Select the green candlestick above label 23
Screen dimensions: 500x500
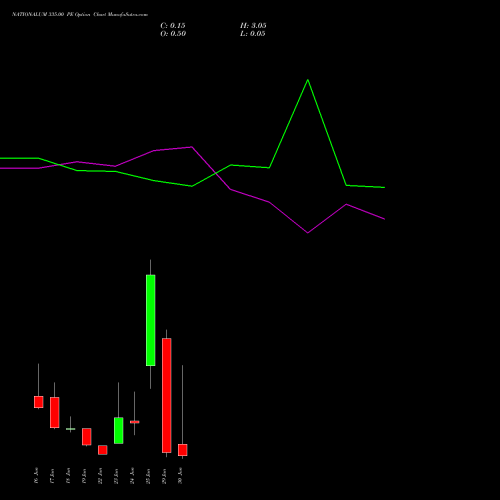click(x=119, y=430)
